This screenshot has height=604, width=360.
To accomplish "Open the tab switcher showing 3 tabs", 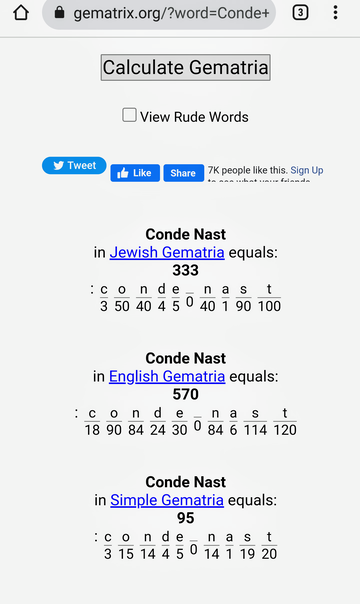I will (300, 13).
